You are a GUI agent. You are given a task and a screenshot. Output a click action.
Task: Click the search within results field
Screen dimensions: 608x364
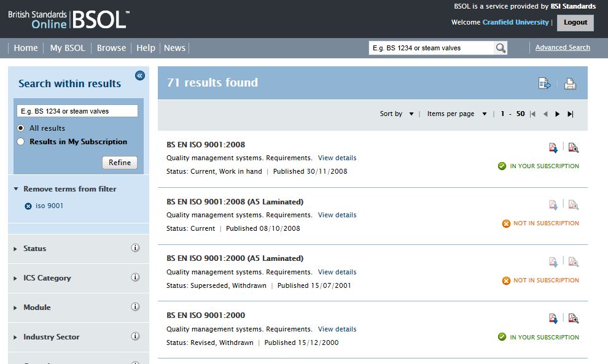(x=77, y=111)
